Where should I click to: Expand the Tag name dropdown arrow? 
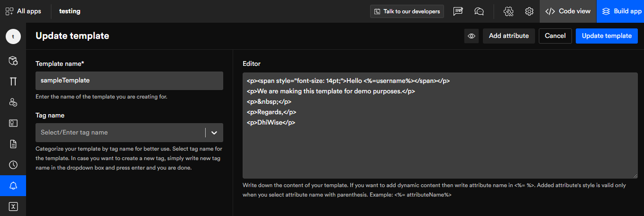click(x=214, y=133)
